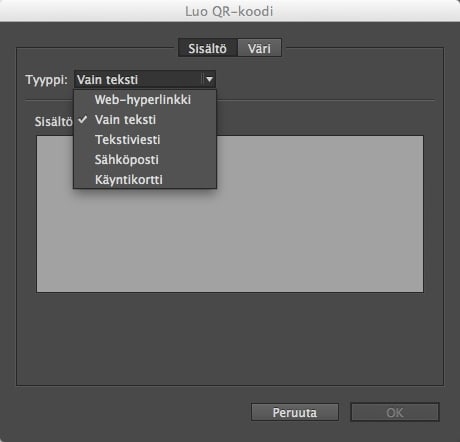Focus the large content text area
The image size is (460, 442).
click(230, 214)
